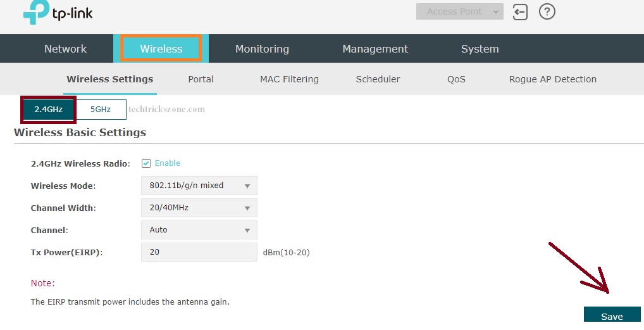Toggle the 2.4GHz Wireless Radio Enable checkbox
Image resolution: width=644 pixels, height=330 pixels.
pos(146,163)
